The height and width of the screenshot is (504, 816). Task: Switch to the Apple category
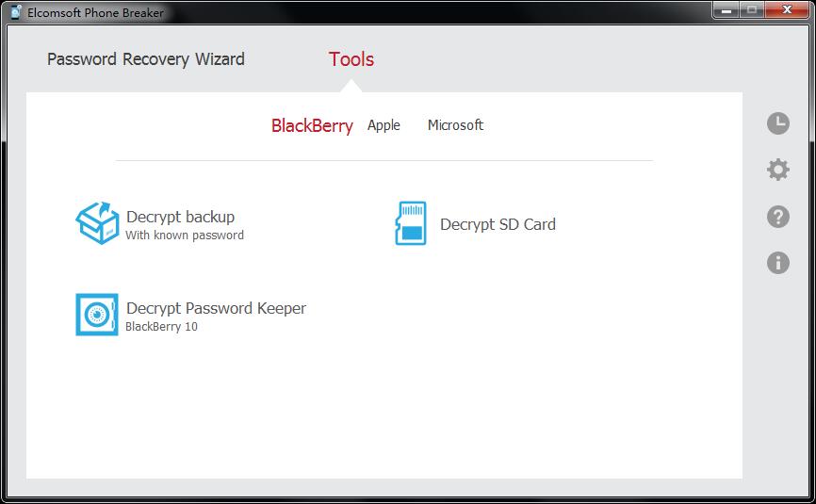[384, 126]
